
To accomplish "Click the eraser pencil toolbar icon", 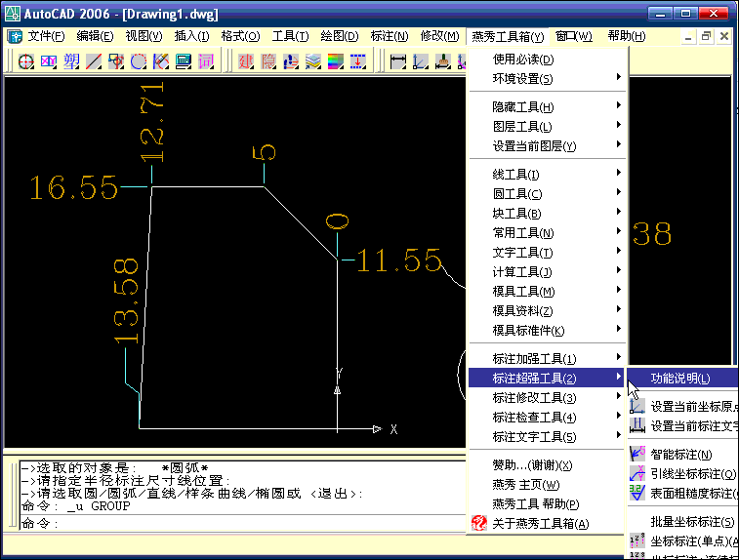I will [161, 61].
